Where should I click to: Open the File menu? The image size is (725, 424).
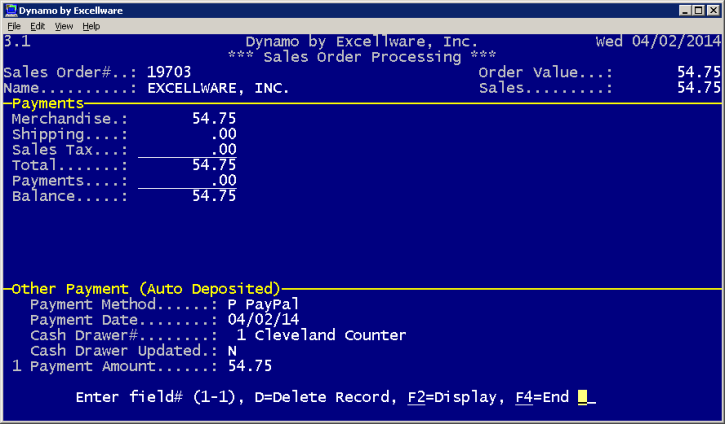14,26
